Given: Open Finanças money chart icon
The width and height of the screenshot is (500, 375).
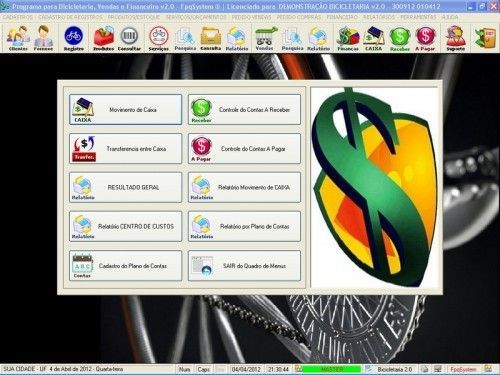Looking at the screenshot, I should [348, 38].
